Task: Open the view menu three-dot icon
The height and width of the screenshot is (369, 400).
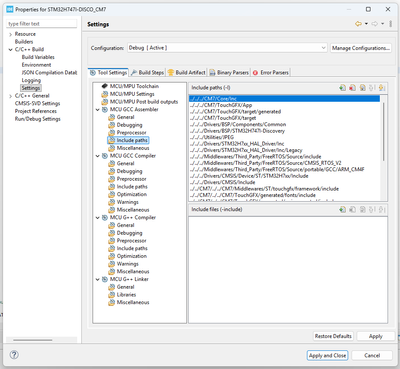Action: tap(390, 24)
